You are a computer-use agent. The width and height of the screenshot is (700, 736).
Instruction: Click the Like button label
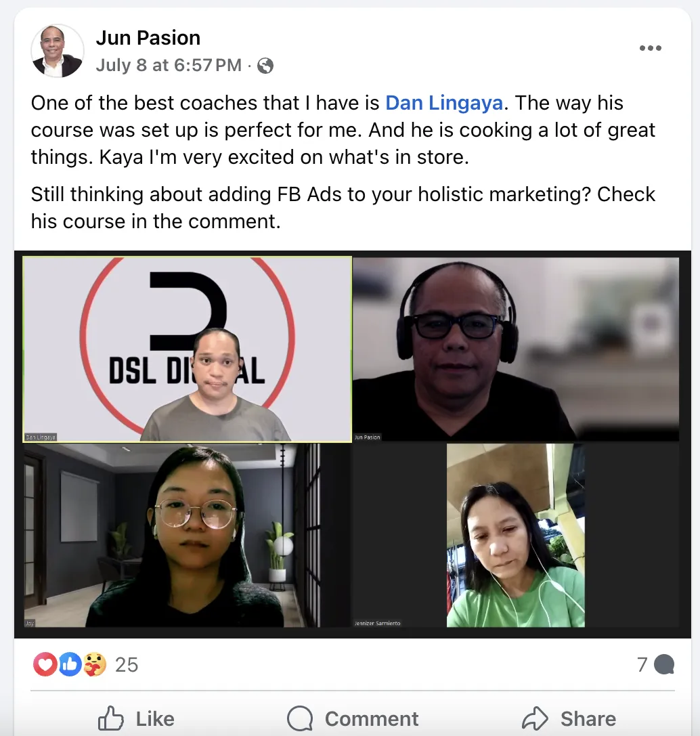155,718
